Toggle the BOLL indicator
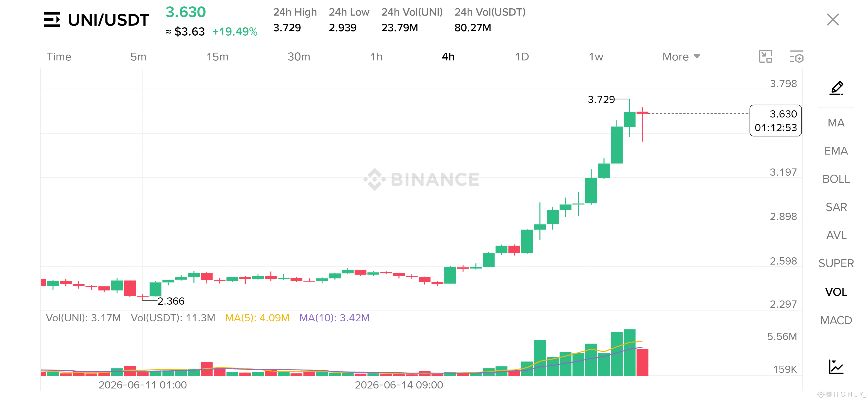The image size is (868, 401). pos(836,179)
